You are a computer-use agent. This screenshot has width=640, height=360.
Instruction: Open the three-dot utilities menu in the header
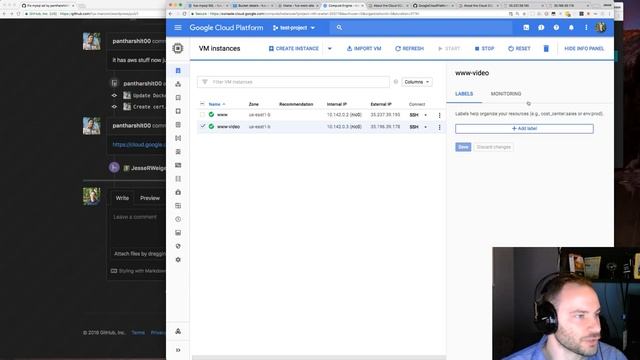pos(586,28)
